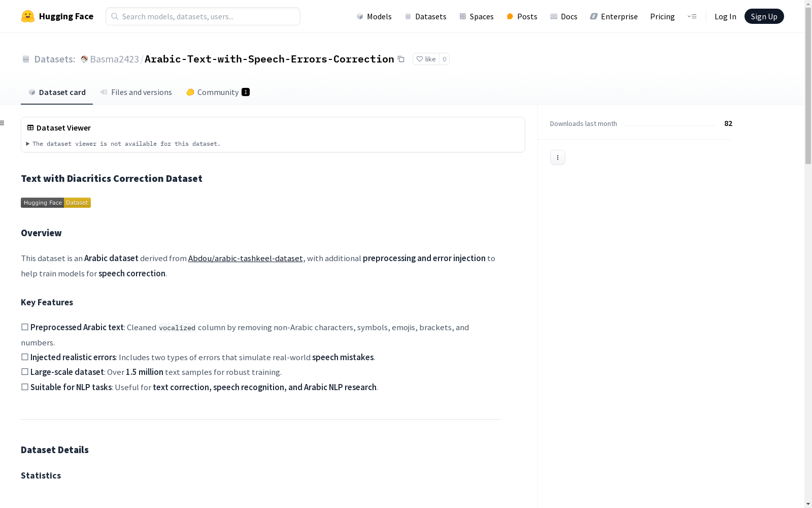Switch to Files and versions tab

click(x=136, y=92)
